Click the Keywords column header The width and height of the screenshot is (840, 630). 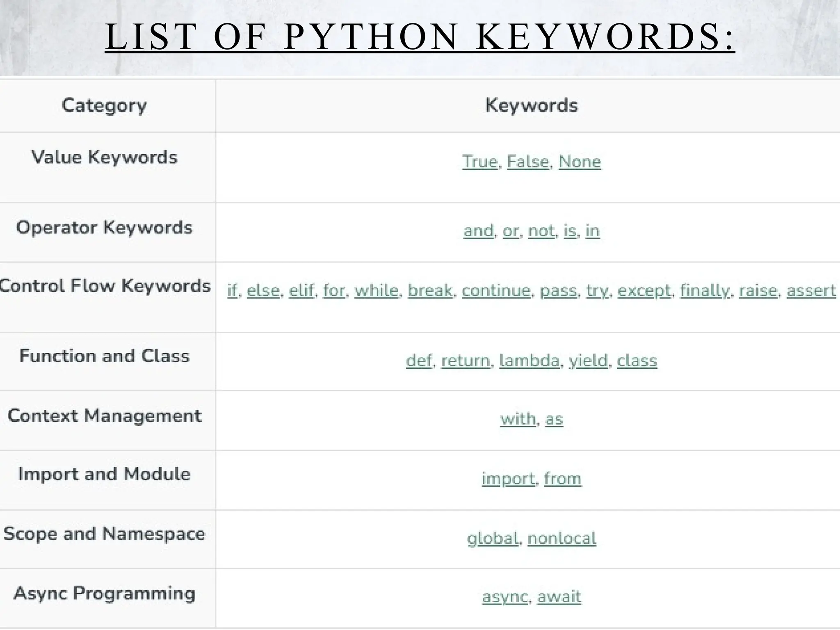coord(531,106)
